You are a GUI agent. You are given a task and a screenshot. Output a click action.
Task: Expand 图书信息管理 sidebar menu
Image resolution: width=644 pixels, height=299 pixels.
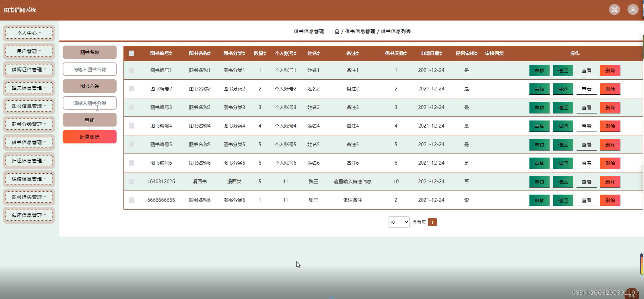29,106
